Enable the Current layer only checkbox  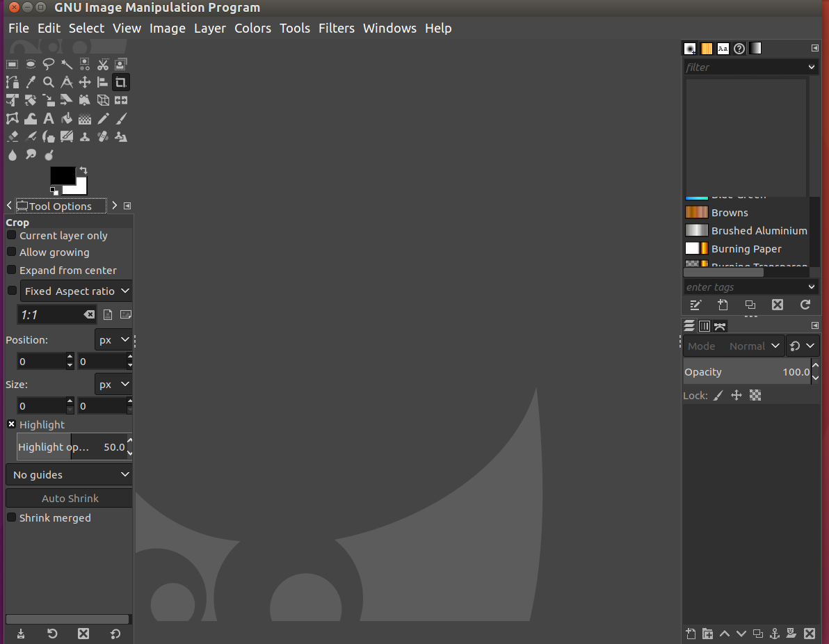point(12,236)
